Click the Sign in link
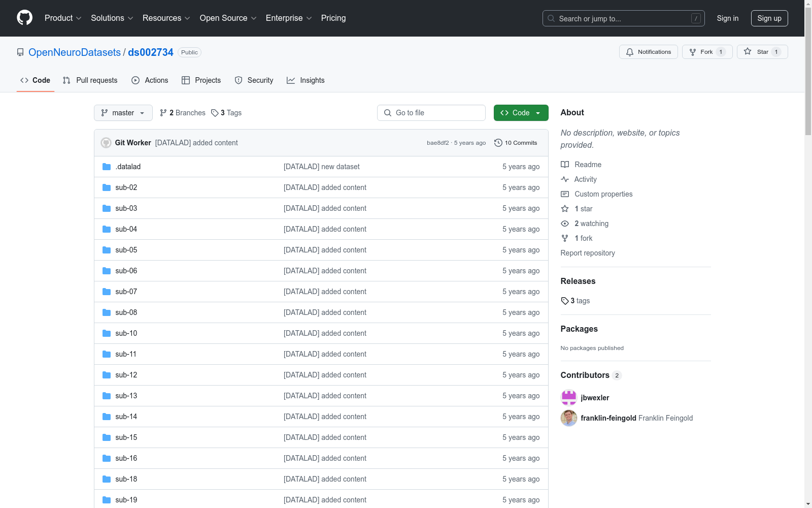The height and width of the screenshot is (508, 812). click(x=728, y=18)
